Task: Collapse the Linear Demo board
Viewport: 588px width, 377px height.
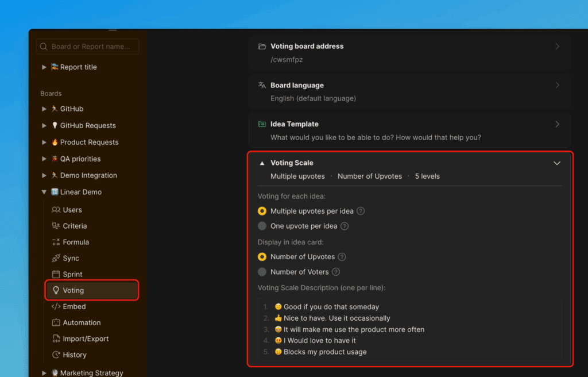Action: point(44,192)
